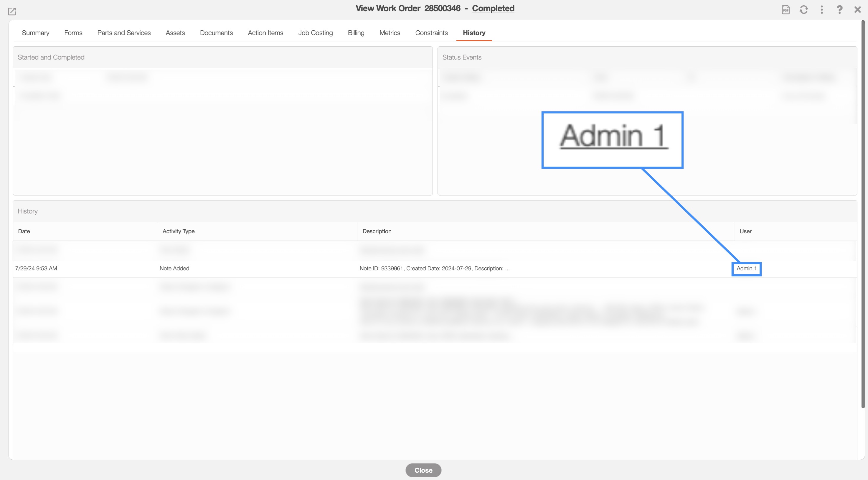Open the Billing tab
Screen dimensions: 868x480
tap(356, 33)
